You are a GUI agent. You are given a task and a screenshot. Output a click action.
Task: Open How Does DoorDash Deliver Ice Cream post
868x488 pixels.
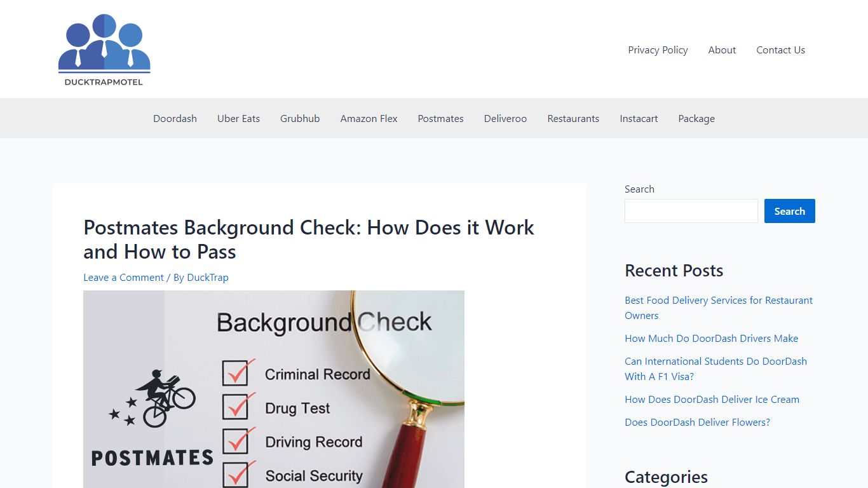tap(712, 400)
